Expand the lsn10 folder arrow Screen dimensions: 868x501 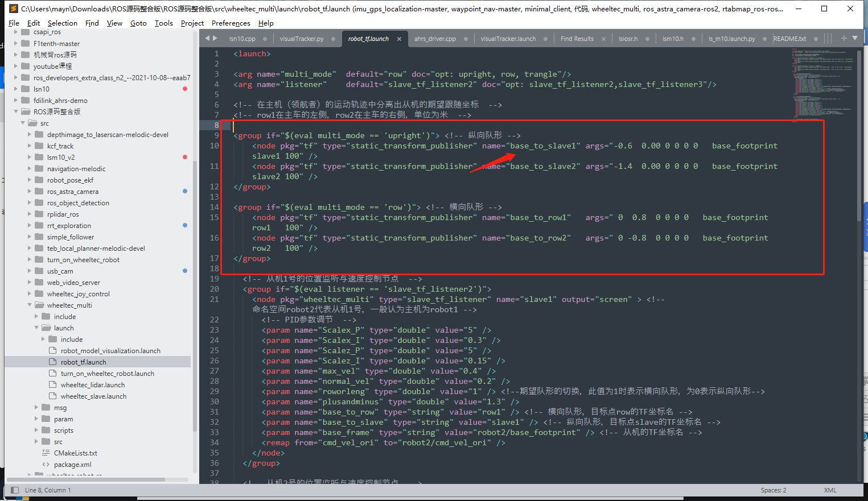tap(16, 89)
